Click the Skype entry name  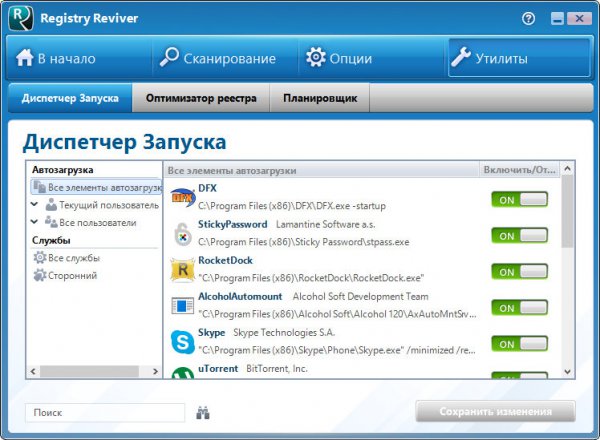211,333
